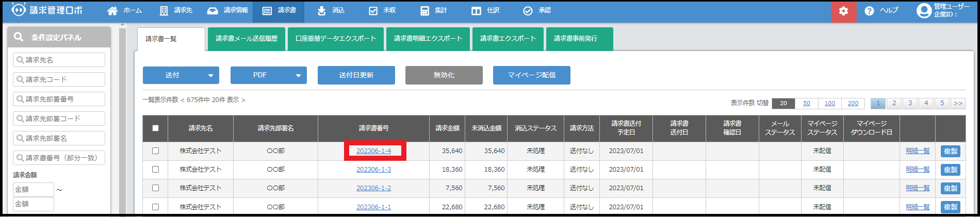
Task: Click the ヘルプ question mark icon
Action: (x=869, y=11)
